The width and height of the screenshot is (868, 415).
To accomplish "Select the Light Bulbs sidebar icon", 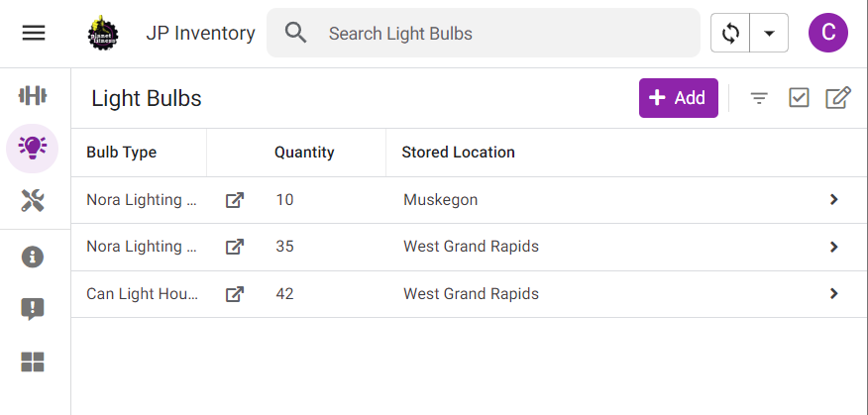I will [33, 149].
